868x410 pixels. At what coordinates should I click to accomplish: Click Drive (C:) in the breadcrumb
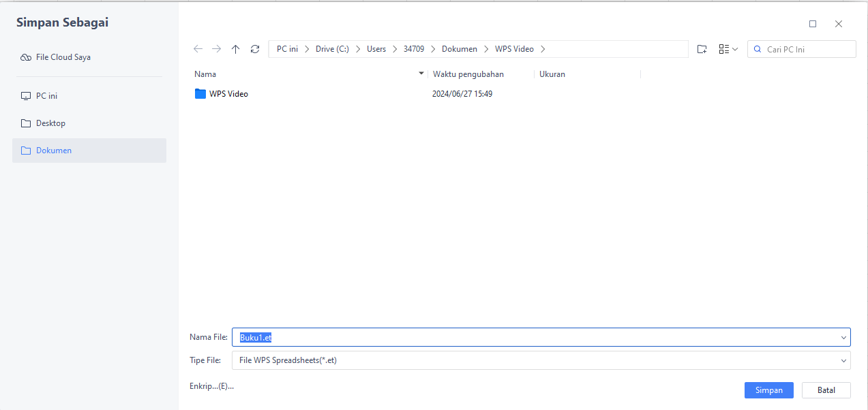(x=332, y=49)
